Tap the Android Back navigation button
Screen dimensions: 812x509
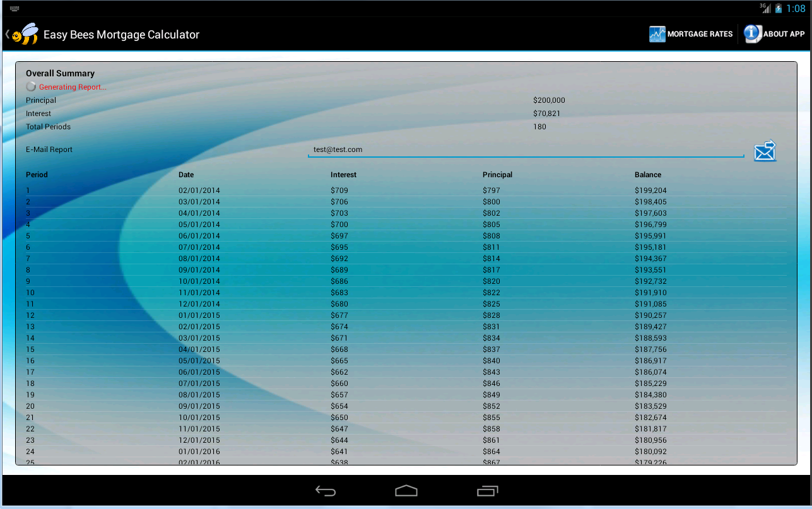326,491
